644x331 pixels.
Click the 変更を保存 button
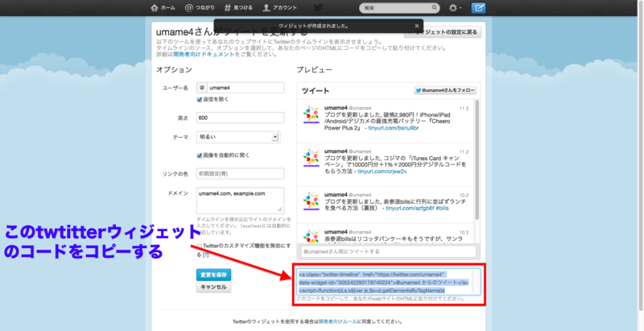(213, 275)
